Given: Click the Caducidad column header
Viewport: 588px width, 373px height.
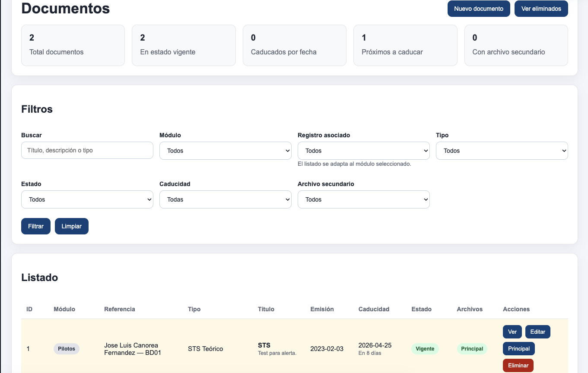Looking at the screenshot, I should pos(374,309).
